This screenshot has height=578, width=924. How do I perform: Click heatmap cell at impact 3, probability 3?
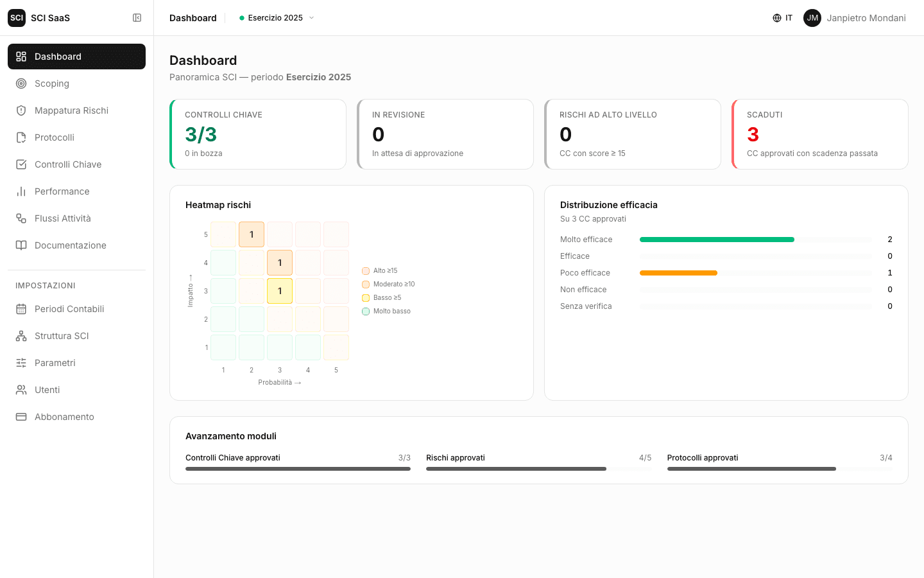pos(280,291)
